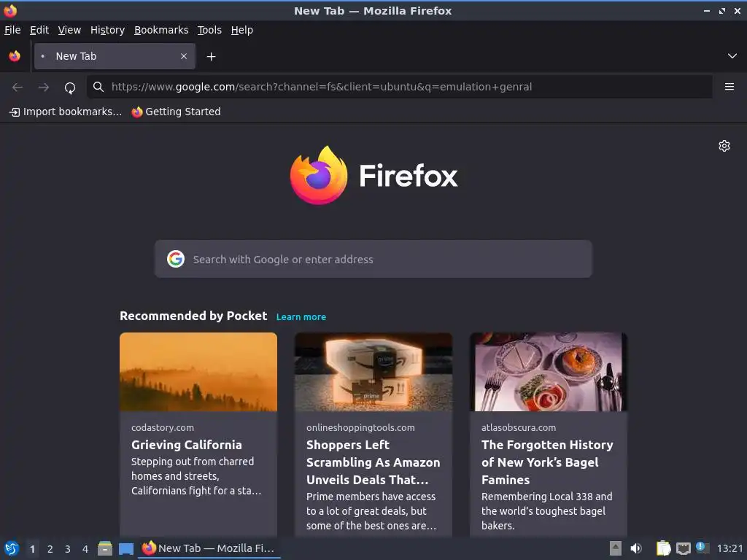
Task: Open the View menu
Action: (x=69, y=30)
